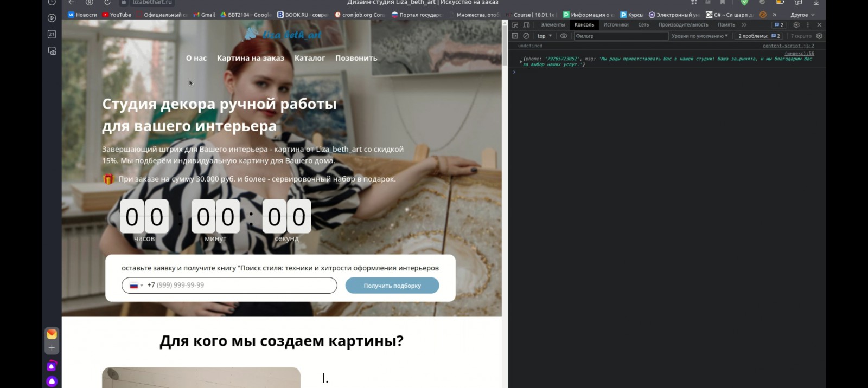The height and width of the screenshot is (388, 868).
Task: Open the 'C# ~ Си шарп' bookmark
Action: click(x=730, y=15)
